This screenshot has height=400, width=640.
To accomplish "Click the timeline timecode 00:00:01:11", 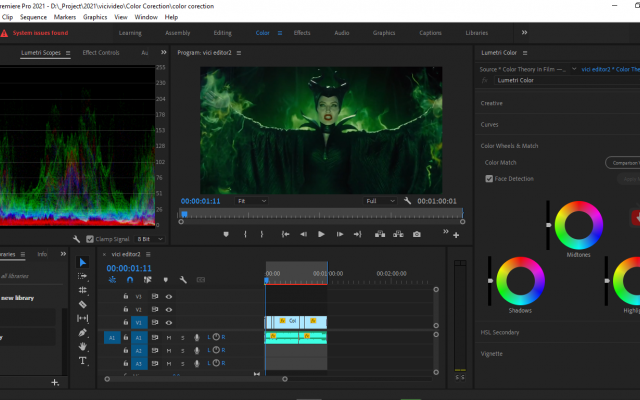I will [x=129, y=268].
